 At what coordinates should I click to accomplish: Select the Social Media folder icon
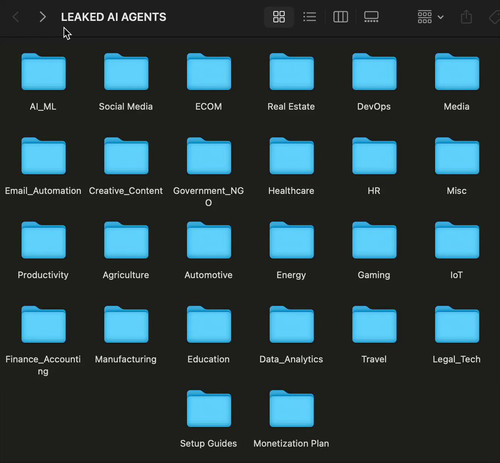click(126, 72)
